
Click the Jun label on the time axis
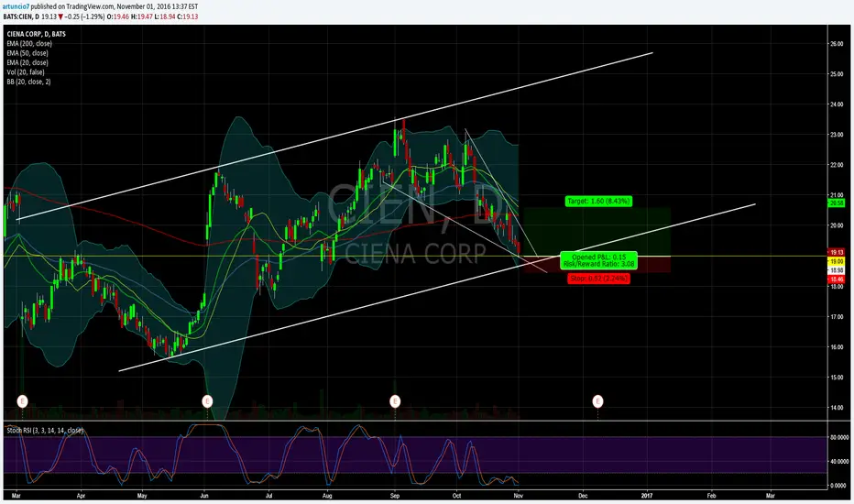click(204, 496)
